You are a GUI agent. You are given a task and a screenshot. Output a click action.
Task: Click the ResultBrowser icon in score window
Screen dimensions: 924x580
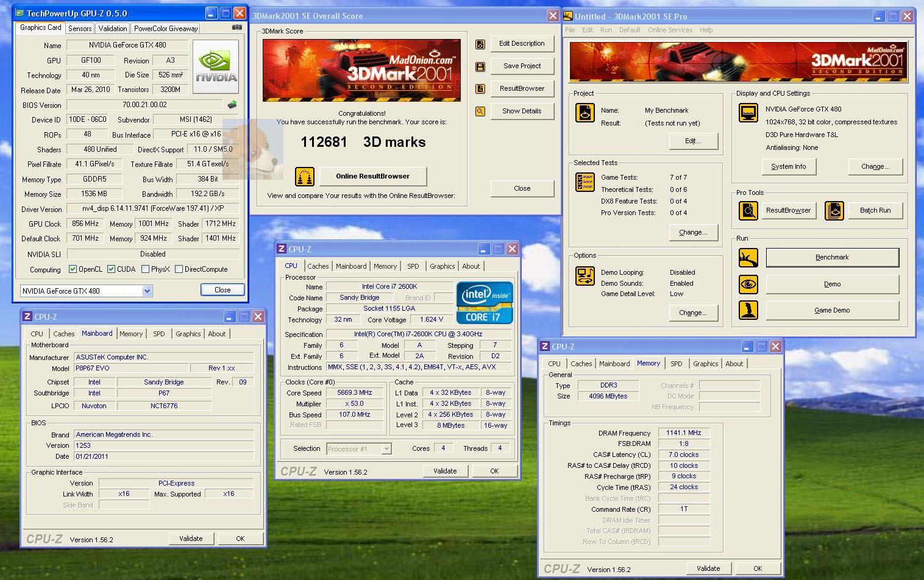(480, 89)
